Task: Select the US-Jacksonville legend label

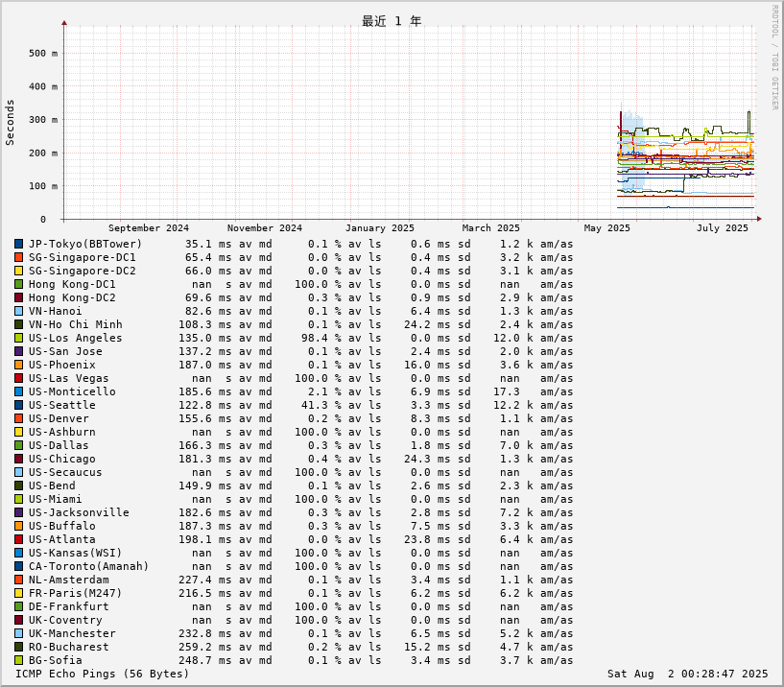Action: (x=79, y=513)
